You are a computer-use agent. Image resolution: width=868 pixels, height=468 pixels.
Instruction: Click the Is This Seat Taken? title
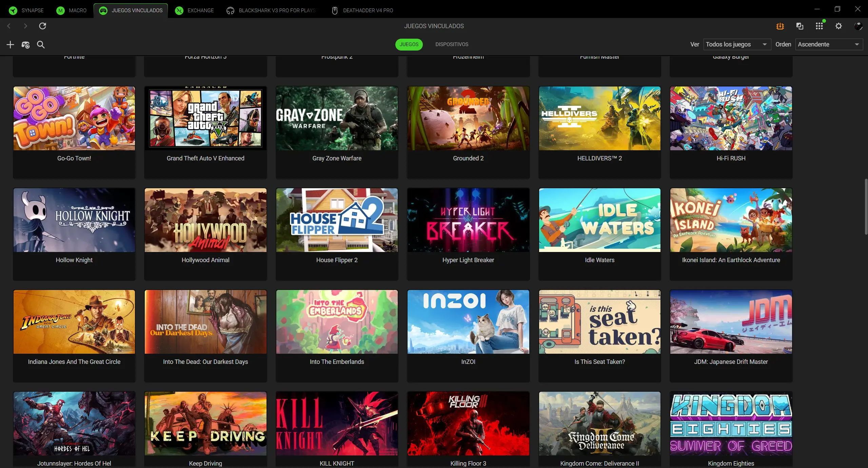(x=600, y=362)
